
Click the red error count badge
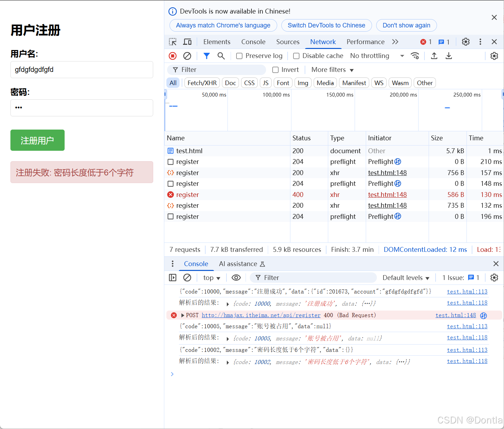click(426, 42)
